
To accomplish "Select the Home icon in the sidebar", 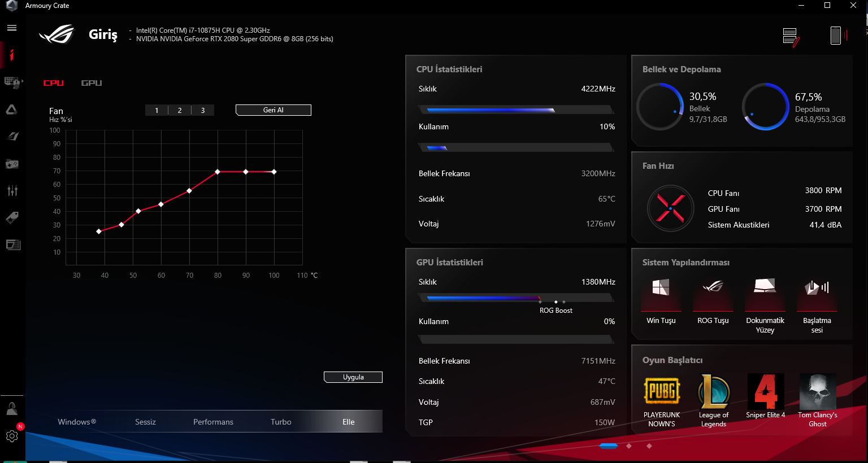I will pyautogui.click(x=12, y=55).
